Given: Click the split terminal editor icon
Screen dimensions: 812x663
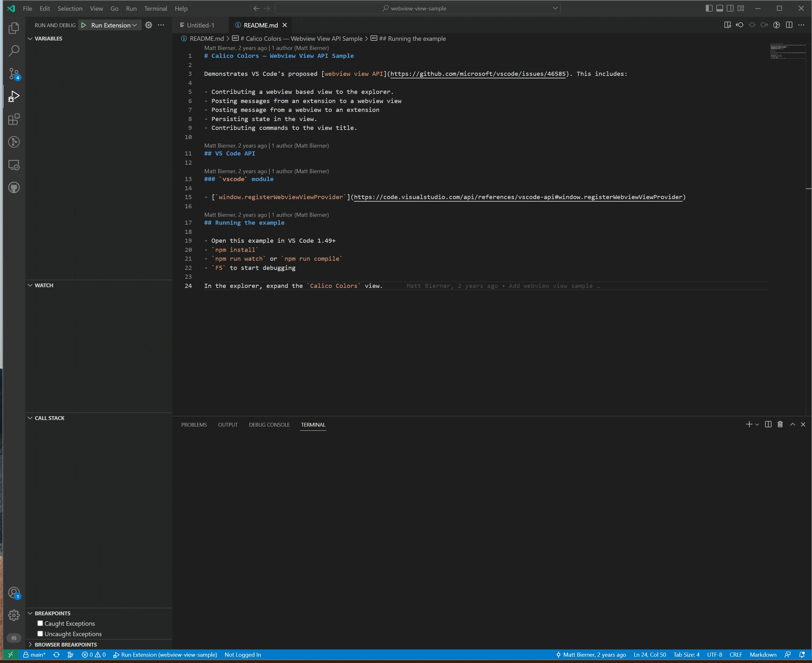Looking at the screenshot, I should point(767,424).
